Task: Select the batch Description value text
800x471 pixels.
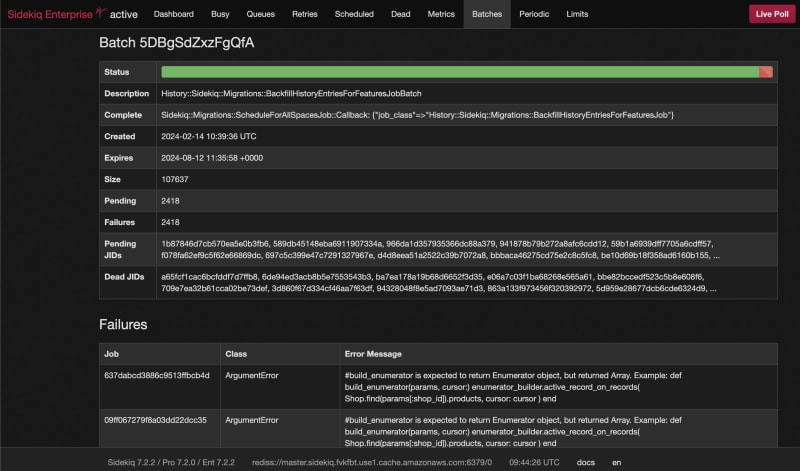Action: (x=291, y=93)
